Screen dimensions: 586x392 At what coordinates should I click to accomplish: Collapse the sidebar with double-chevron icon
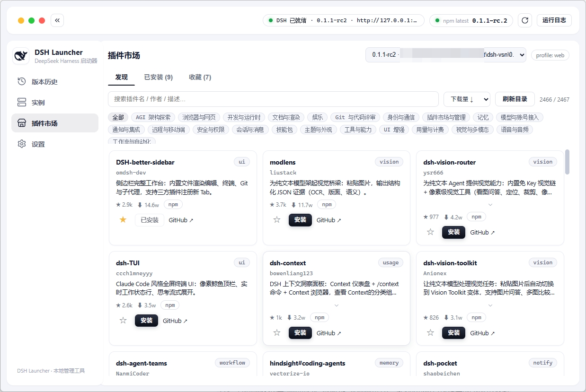coord(57,20)
